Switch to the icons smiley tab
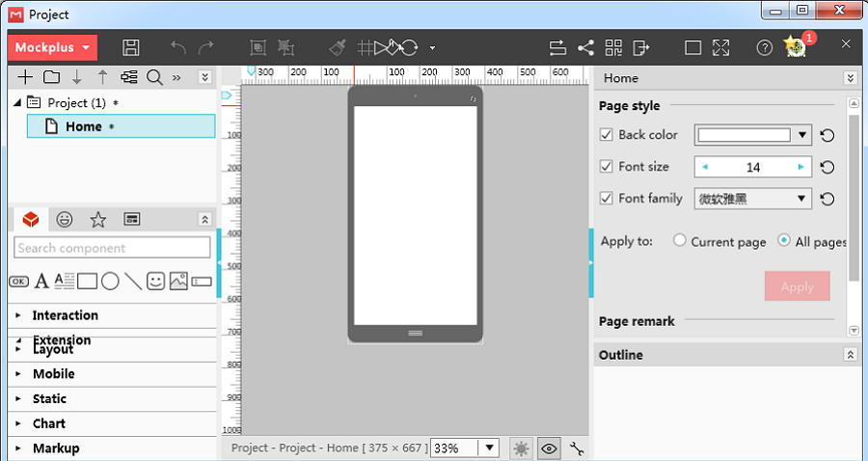The width and height of the screenshot is (868, 461). 65,220
